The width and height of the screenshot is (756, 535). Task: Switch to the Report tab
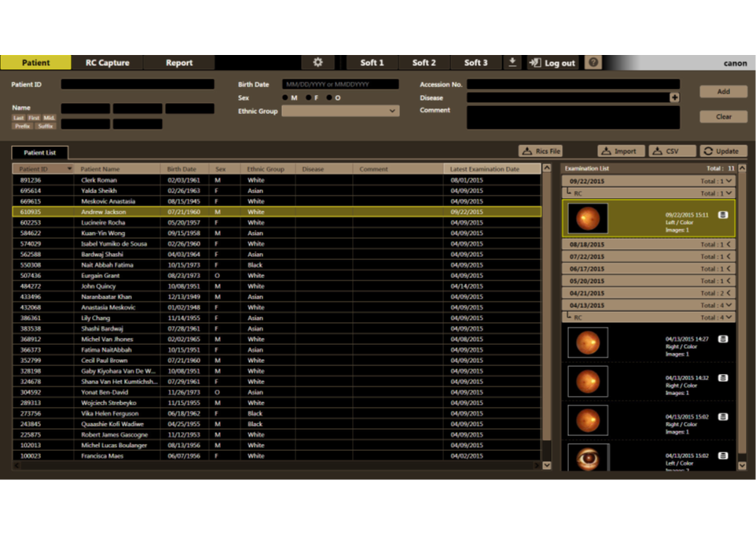point(179,63)
